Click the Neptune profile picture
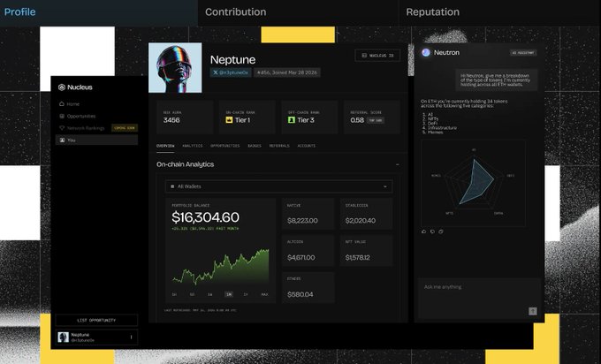Screen dimensions: 601x364 click(x=175, y=67)
